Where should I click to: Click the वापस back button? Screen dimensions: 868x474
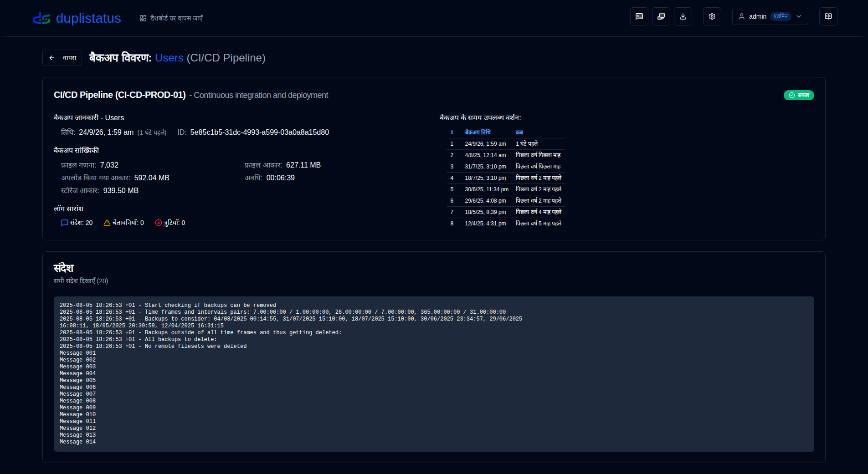click(62, 58)
